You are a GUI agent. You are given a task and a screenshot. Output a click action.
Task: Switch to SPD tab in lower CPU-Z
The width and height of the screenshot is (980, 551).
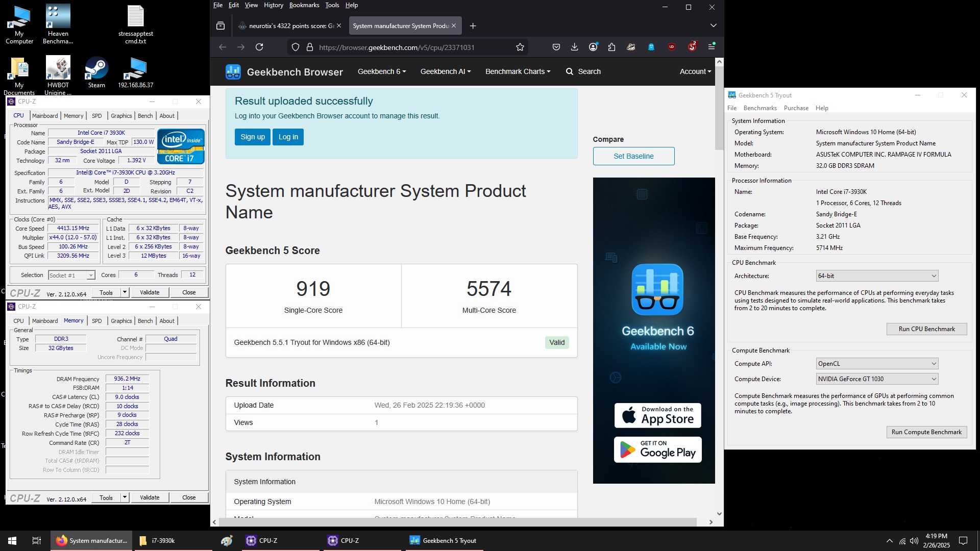(97, 321)
